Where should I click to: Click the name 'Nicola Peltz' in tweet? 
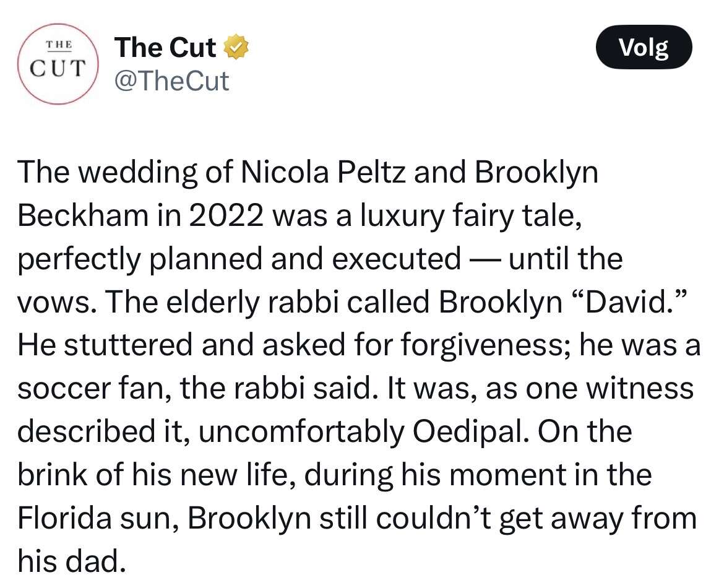tap(324, 173)
